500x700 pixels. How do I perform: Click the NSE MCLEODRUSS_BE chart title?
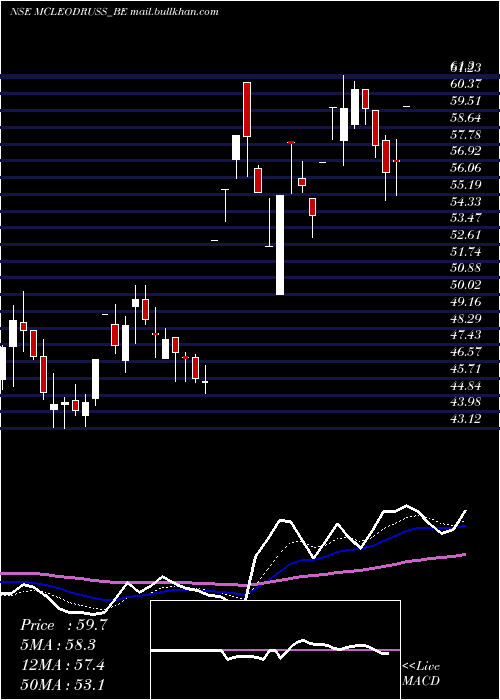(x=114, y=12)
